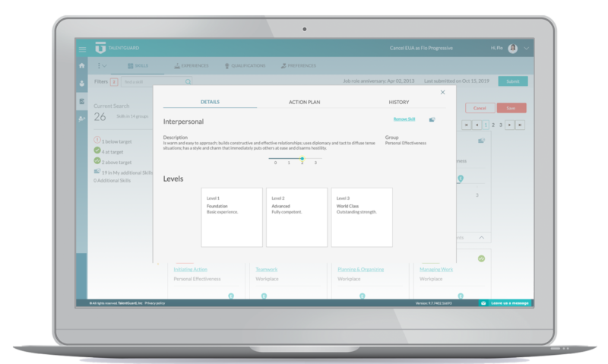
Task: Collapse the panel with the up chevron
Action: click(x=481, y=238)
